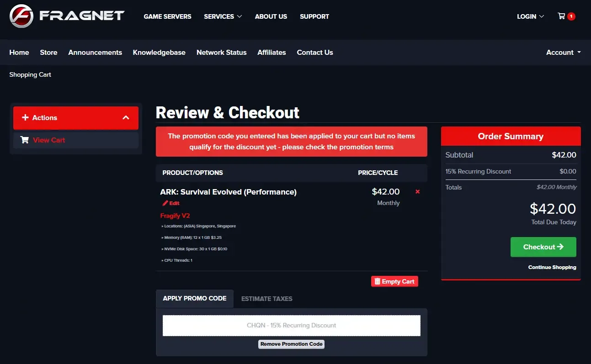Screen dimensions: 591x364
Task: Click the Subtotal row in Order Summary
Action: (x=511, y=155)
